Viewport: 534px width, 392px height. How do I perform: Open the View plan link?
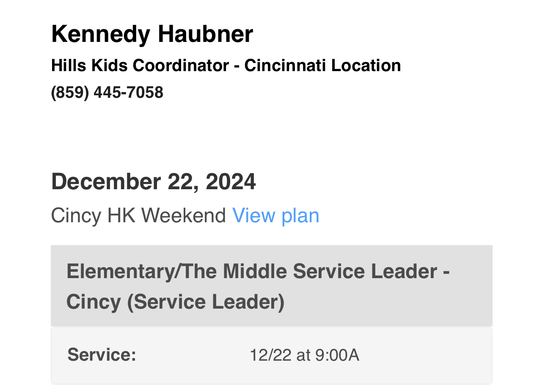pyautogui.click(x=275, y=215)
